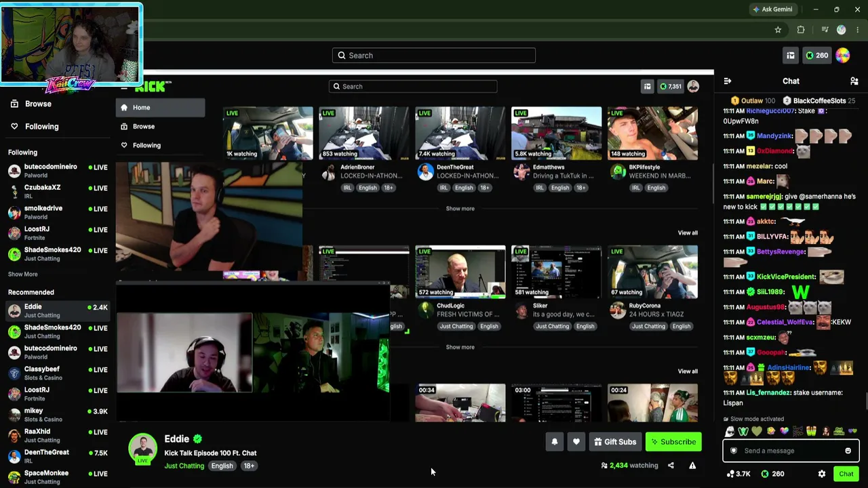Open the Chrome three-dot menu
Viewport: 868px width, 488px height.
pyautogui.click(x=859, y=30)
